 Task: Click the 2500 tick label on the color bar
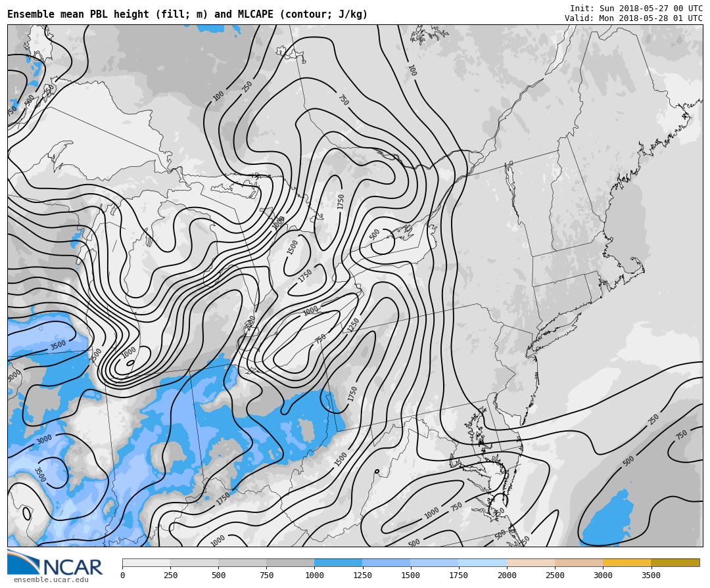pyautogui.click(x=555, y=576)
